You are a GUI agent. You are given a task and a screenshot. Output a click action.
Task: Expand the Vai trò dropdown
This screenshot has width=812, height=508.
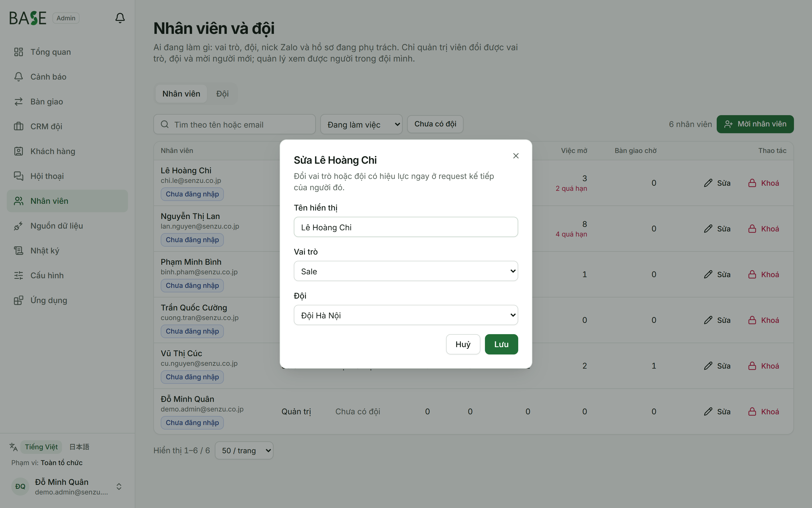click(406, 271)
